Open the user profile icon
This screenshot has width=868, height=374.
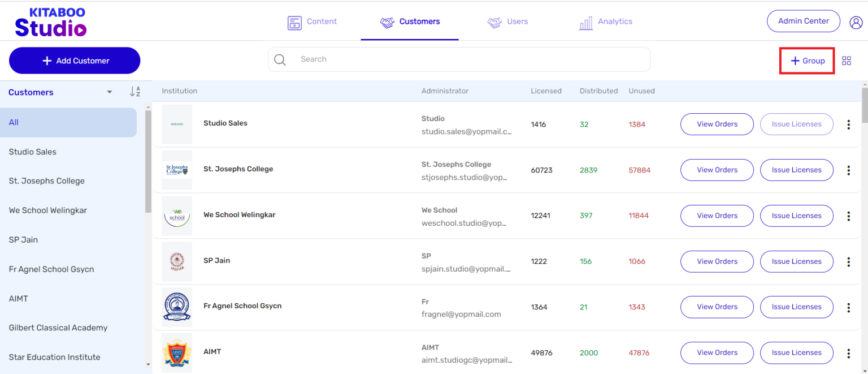tap(856, 22)
